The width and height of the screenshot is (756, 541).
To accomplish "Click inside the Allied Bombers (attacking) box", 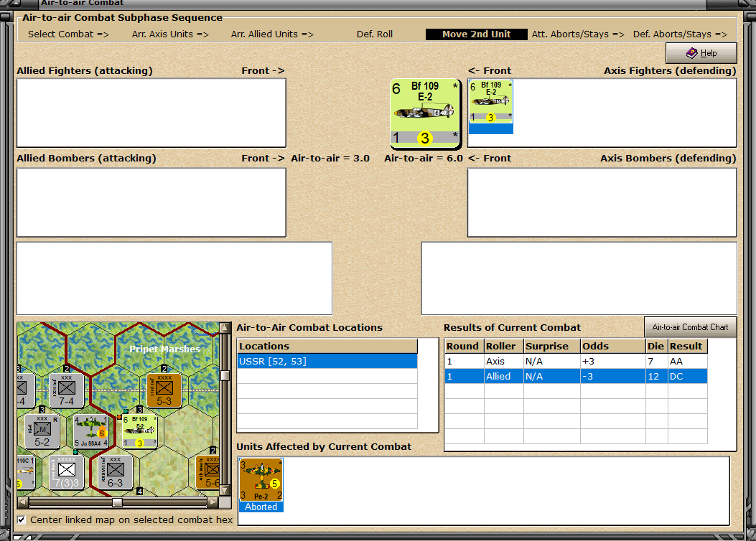I will click(151, 202).
